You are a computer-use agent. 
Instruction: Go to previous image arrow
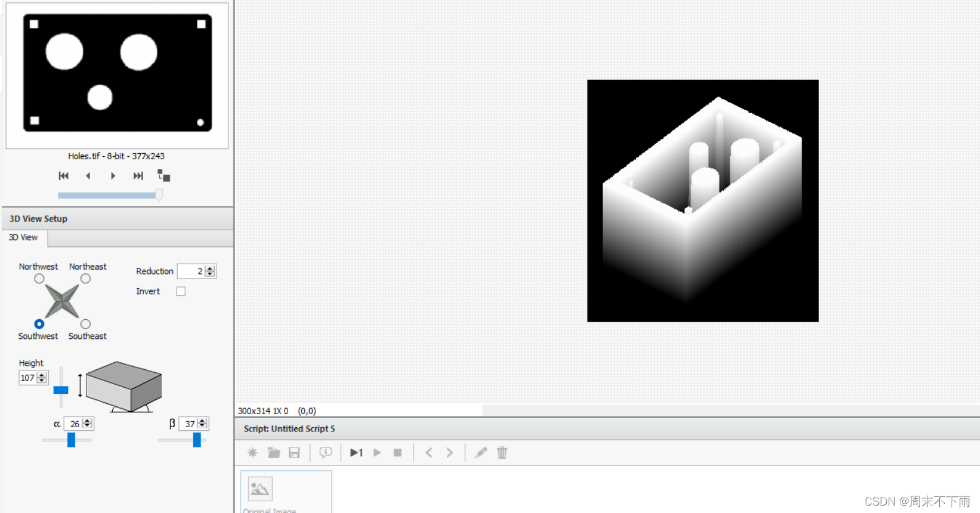click(88, 176)
